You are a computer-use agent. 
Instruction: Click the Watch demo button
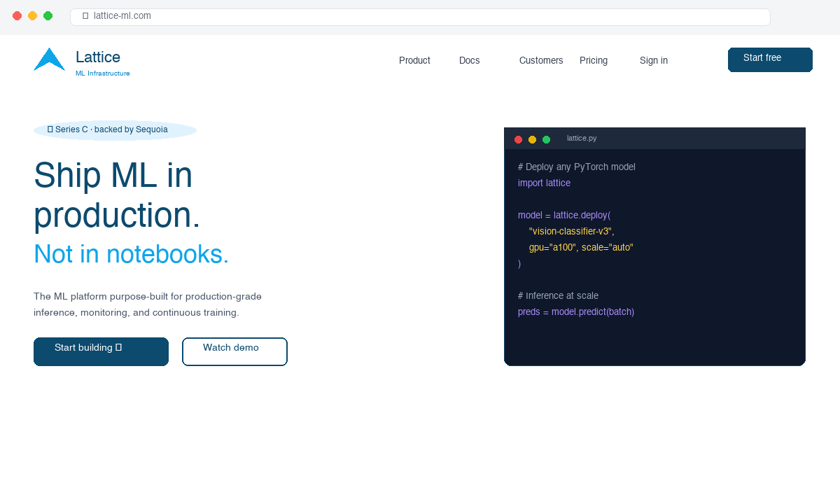(x=234, y=351)
